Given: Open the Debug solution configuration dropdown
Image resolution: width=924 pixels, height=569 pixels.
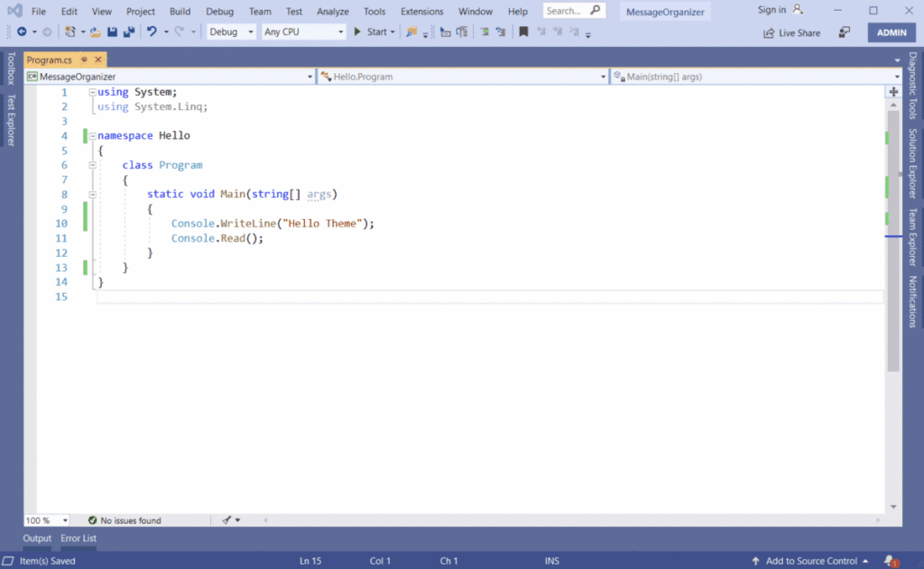Looking at the screenshot, I should tap(230, 31).
